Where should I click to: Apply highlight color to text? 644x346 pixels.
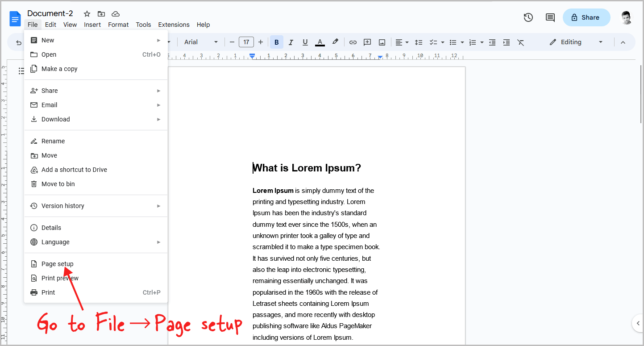point(335,42)
